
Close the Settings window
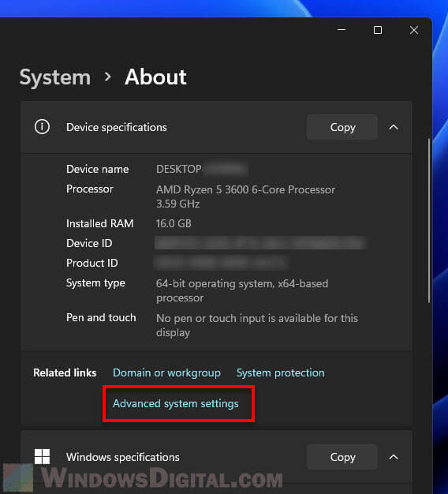414,30
